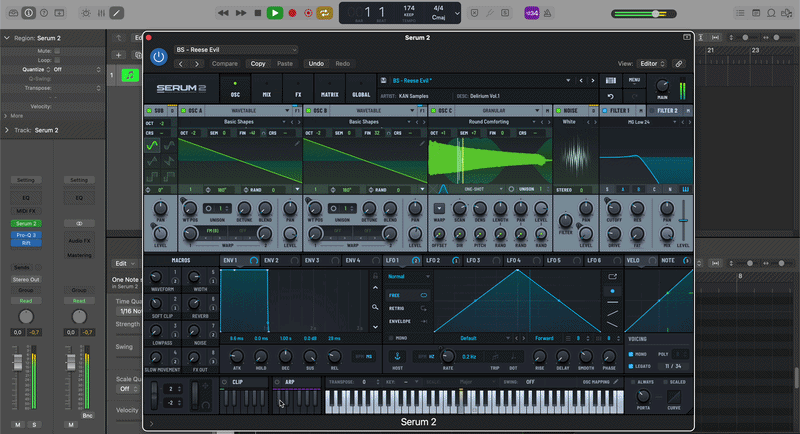
Task: Click the Logic master volume slider
Action: pyautogui.click(x=644, y=14)
